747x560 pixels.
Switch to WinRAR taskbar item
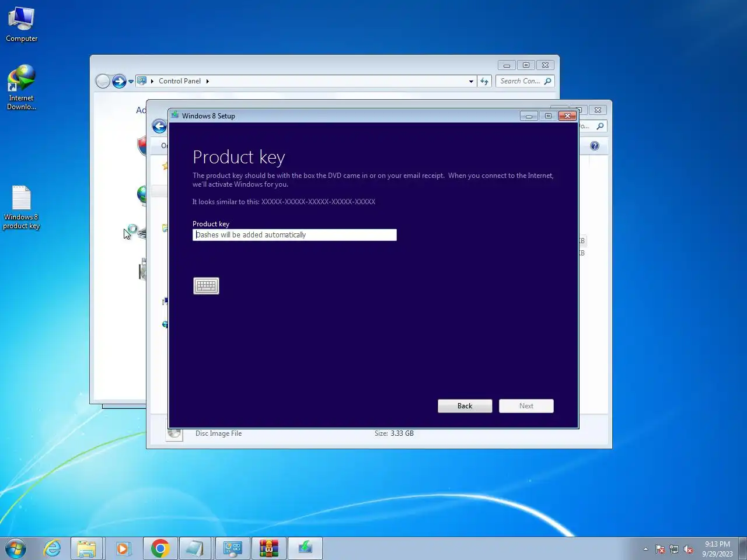pyautogui.click(x=268, y=548)
